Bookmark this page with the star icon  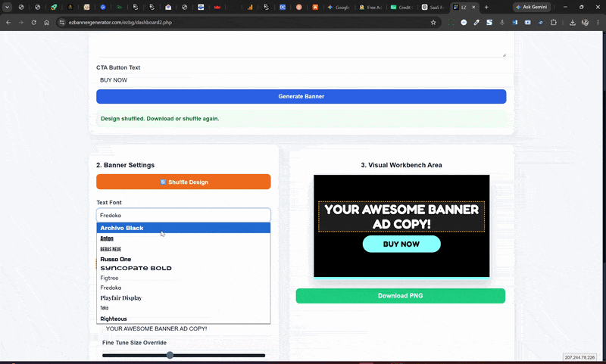click(433, 23)
